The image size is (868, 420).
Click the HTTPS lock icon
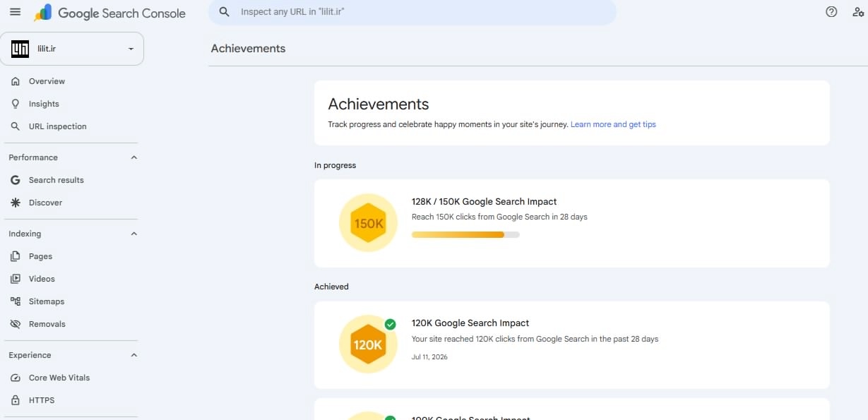coord(16,400)
